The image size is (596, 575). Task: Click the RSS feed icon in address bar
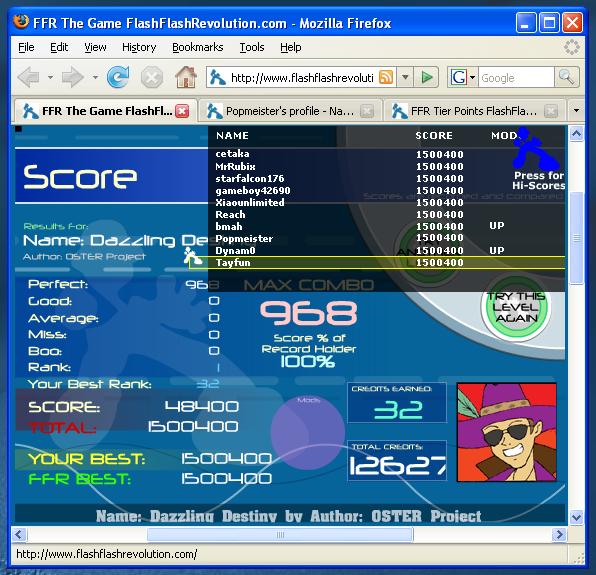pyautogui.click(x=386, y=77)
